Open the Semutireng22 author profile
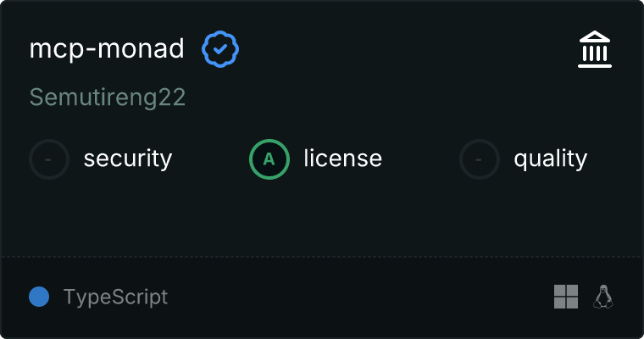The image size is (644, 339). (108, 97)
